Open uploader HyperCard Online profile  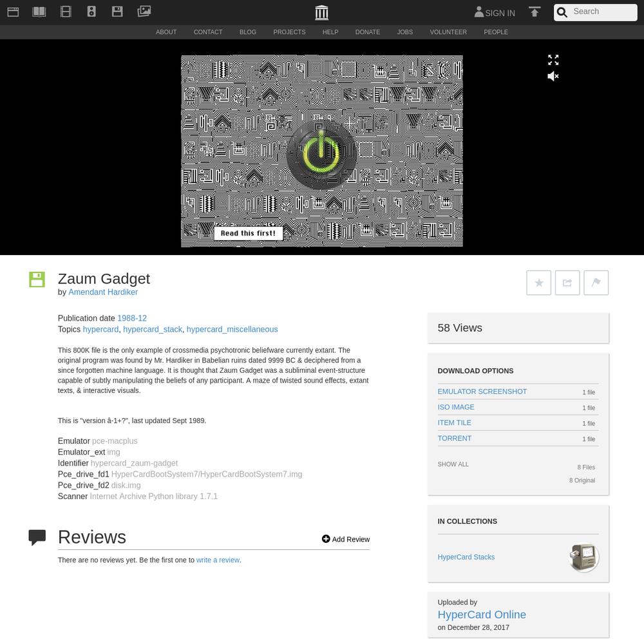(482, 615)
